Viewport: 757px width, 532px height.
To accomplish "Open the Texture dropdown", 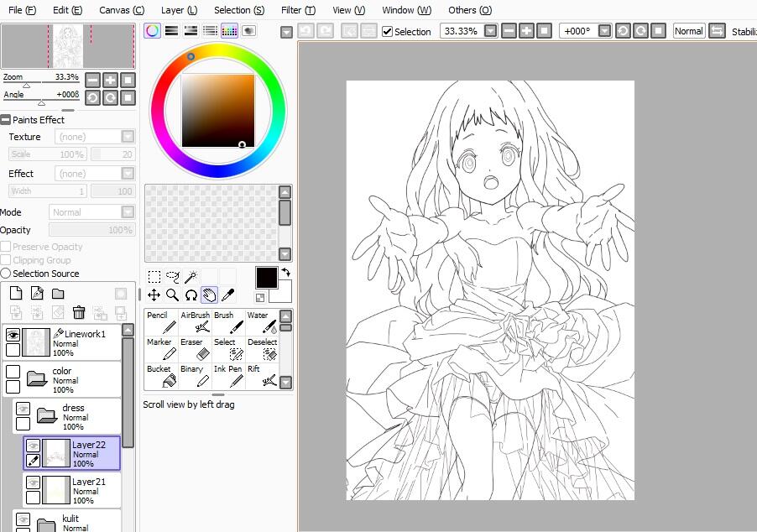I will pyautogui.click(x=128, y=137).
